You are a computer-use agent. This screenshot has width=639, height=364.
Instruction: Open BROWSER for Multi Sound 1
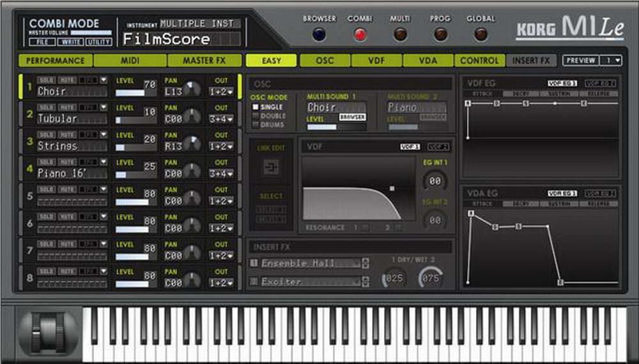click(x=352, y=118)
